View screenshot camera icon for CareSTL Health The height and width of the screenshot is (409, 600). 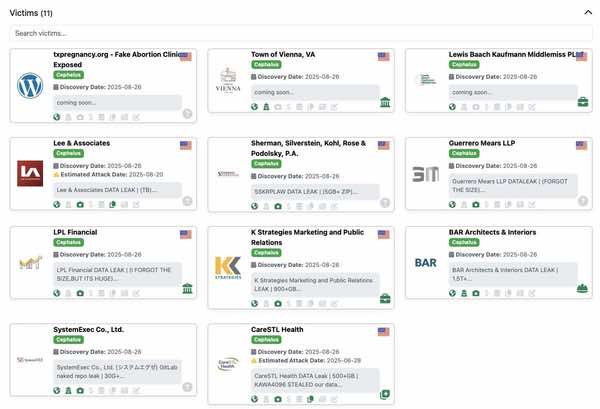(x=278, y=399)
